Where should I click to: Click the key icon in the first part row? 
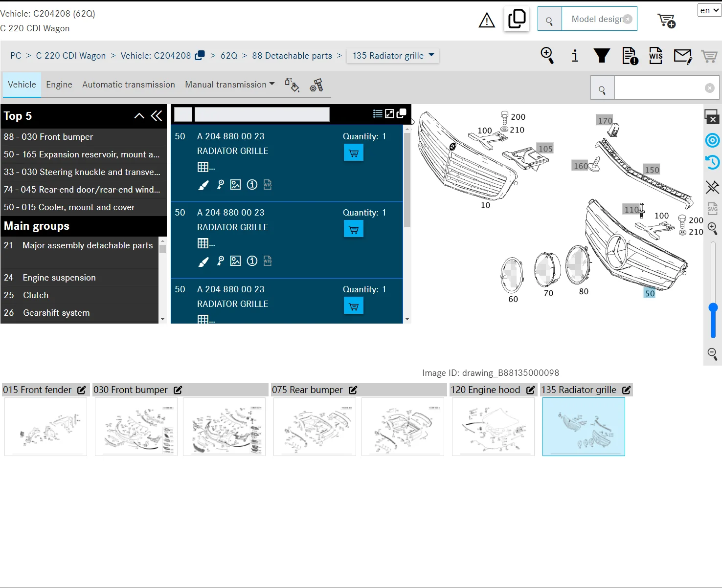point(221,185)
